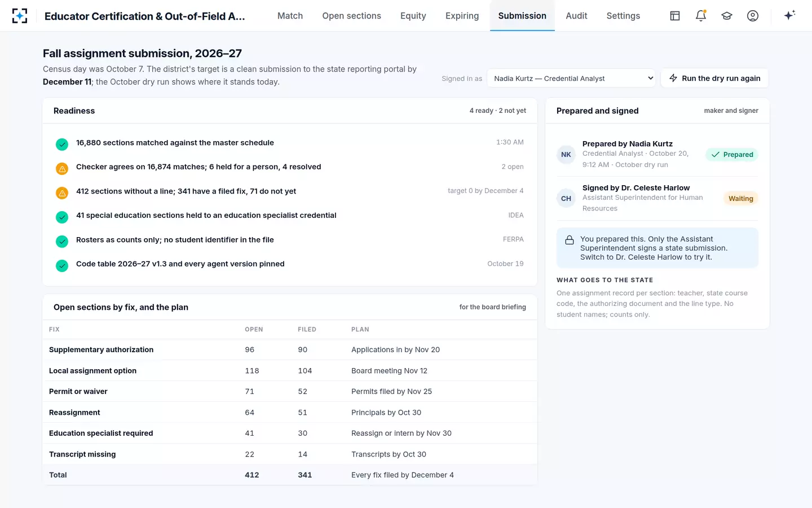
Task: Click the Prepared status badge
Action: pos(732,155)
